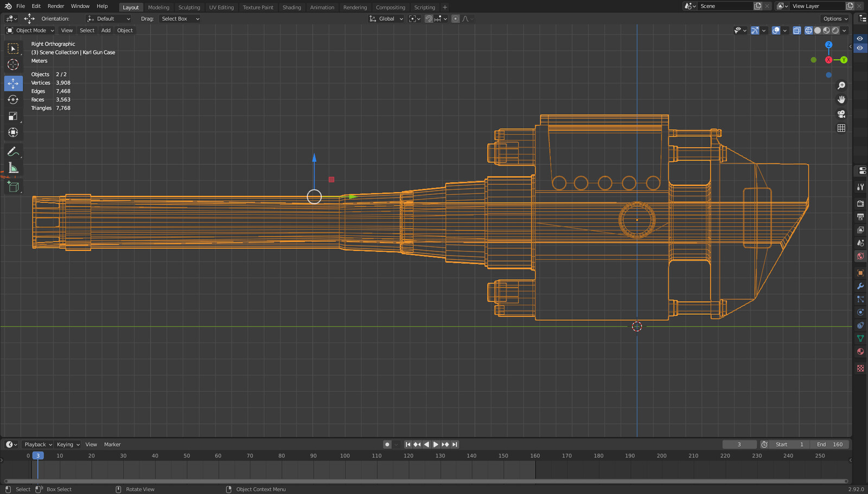Image resolution: width=868 pixels, height=494 pixels.
Task: Choose the Annotate pencil tool
Action: coord(13,152)
